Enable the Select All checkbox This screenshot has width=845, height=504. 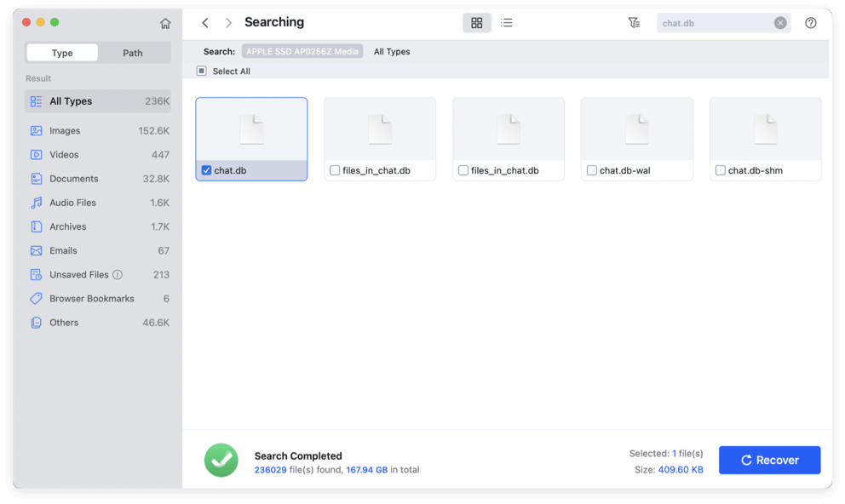point(201,72)
